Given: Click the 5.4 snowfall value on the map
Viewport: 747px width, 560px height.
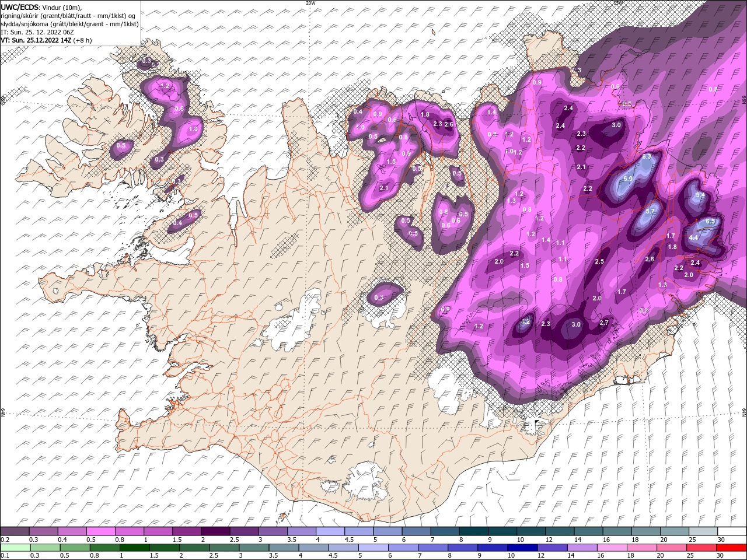Looking at the screenshot, I should (701, 195).
